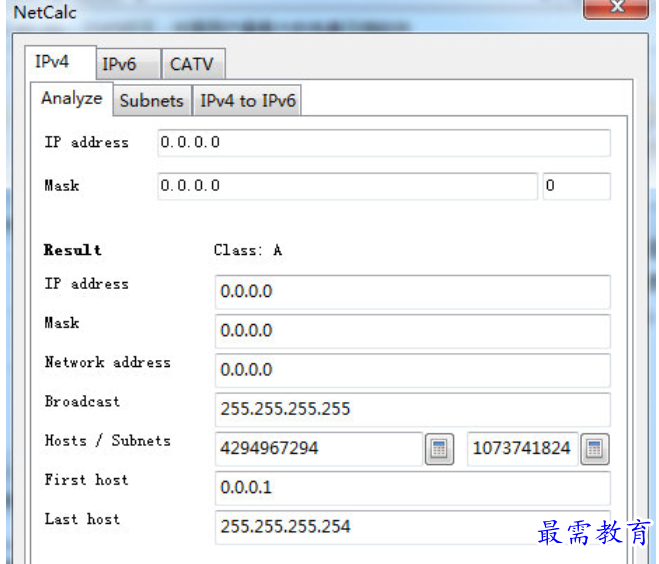Click the top Mask input field
This screenshot has height=564, width=659.
point(348,186)
